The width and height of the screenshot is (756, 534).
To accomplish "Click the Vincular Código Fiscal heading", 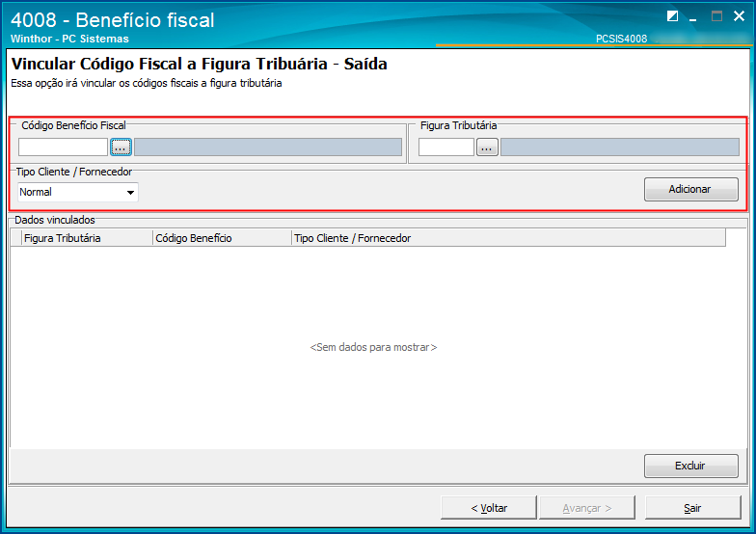I will click(x=199, y=64).
